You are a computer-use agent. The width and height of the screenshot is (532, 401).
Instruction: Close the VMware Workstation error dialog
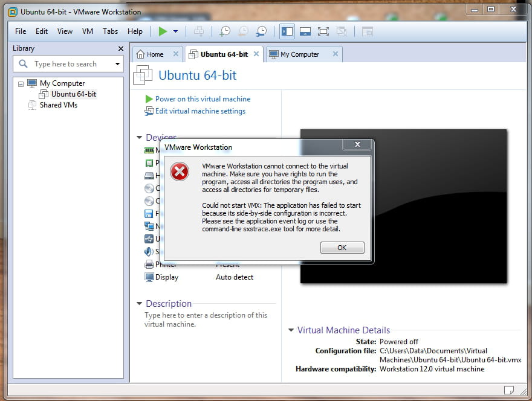pyautogui.click(x=357, y=144)
